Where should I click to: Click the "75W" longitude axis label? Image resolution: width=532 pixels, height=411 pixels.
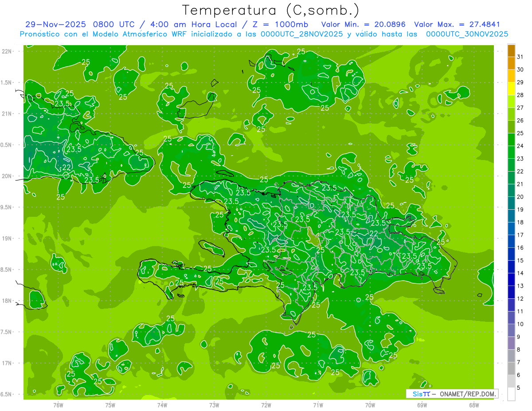[110, 405]
